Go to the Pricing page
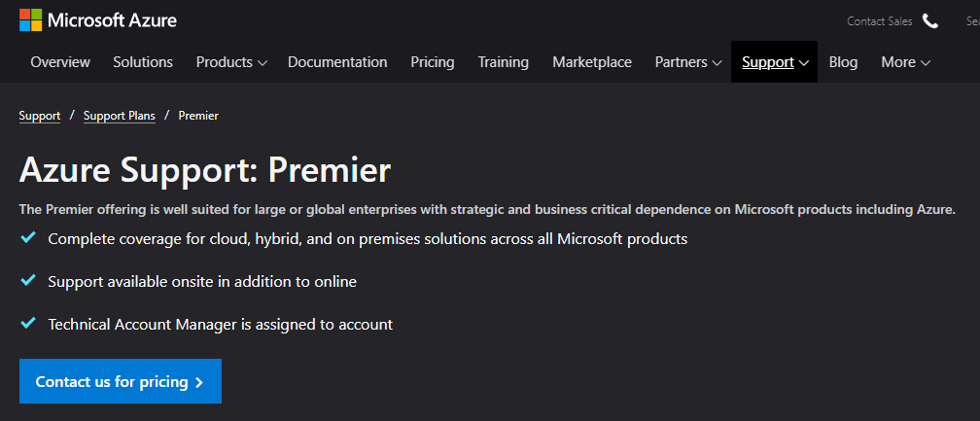 433,62
